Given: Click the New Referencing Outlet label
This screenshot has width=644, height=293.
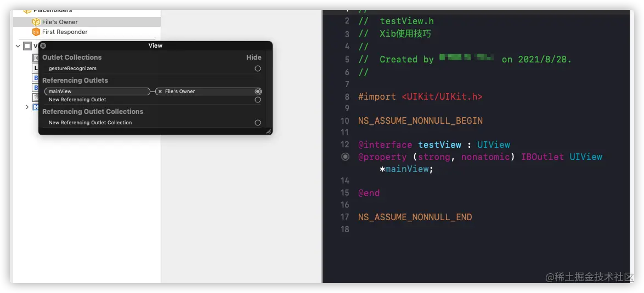Looking at the screenshot, I should coord(77,100).
